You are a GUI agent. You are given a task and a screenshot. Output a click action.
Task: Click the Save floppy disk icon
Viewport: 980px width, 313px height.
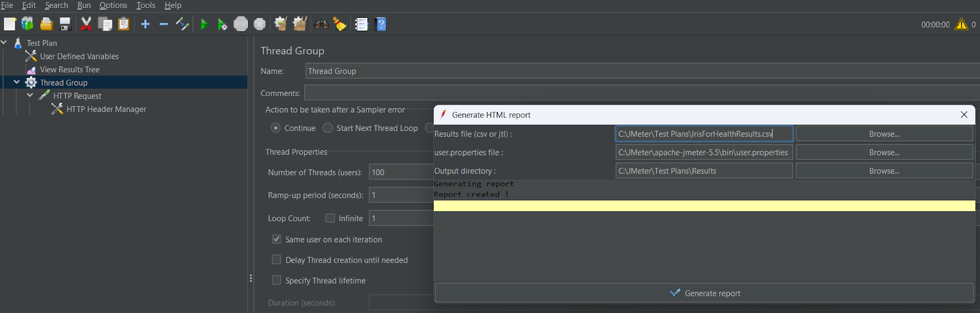coord(65,25)
